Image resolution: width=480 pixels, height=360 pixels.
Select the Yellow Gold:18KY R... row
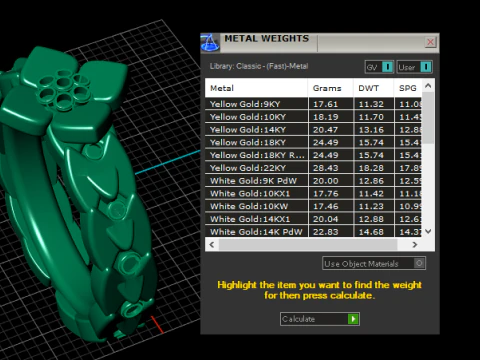[x=313, y=155]
